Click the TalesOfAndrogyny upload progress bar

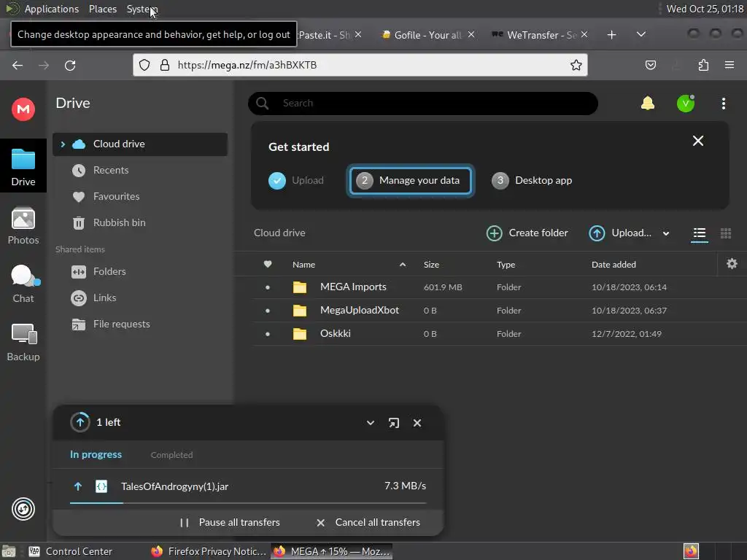pos(248,502)
